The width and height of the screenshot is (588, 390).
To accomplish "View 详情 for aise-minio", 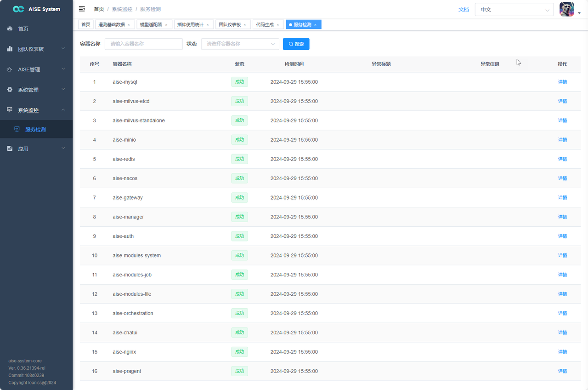I will [562, 140].
